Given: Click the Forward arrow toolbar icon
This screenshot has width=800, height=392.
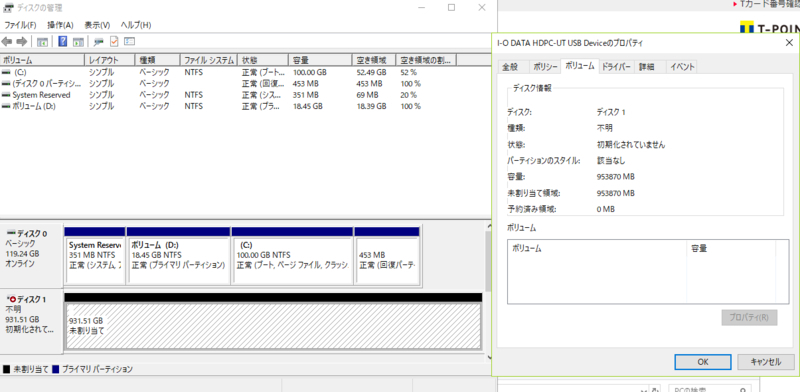Looking at the screenshot, I should (21, 41).
